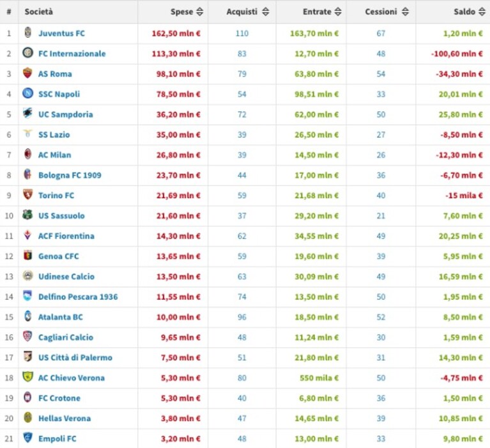The width and height of the screenshot is (490, 448).
Task: Click the Bologna FC 1909 crest
Action: 28,174
